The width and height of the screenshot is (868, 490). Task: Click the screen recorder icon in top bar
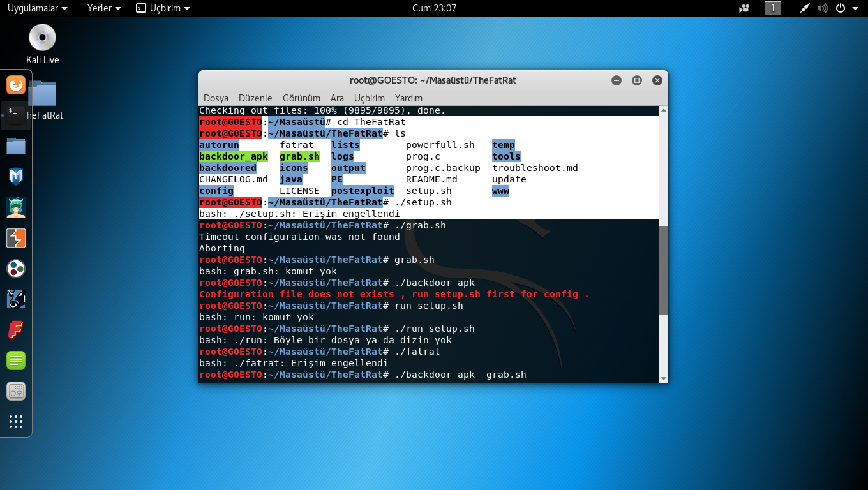pyautogui.click(x=744, y=8)
